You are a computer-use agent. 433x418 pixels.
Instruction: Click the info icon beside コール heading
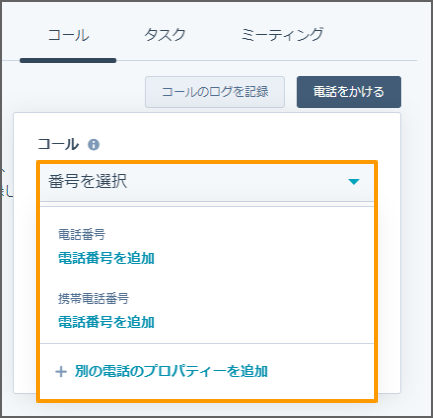tap(94, 145)
